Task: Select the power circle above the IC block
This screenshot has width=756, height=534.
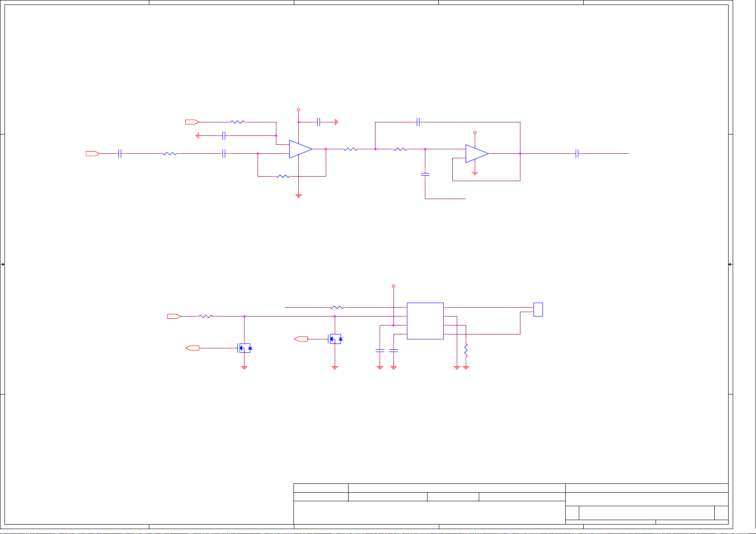Action: click(393, 286)
